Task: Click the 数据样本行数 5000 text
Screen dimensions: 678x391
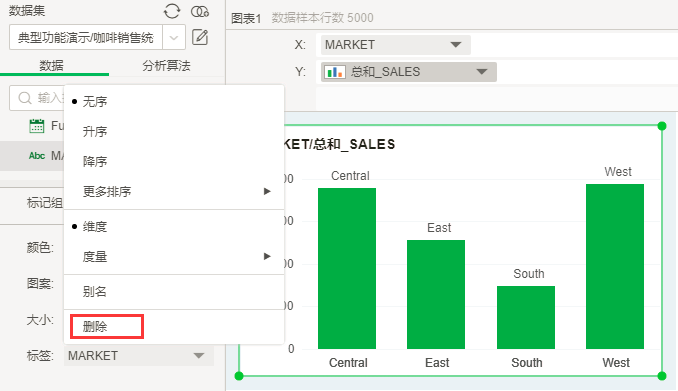Action: (322, 18)
